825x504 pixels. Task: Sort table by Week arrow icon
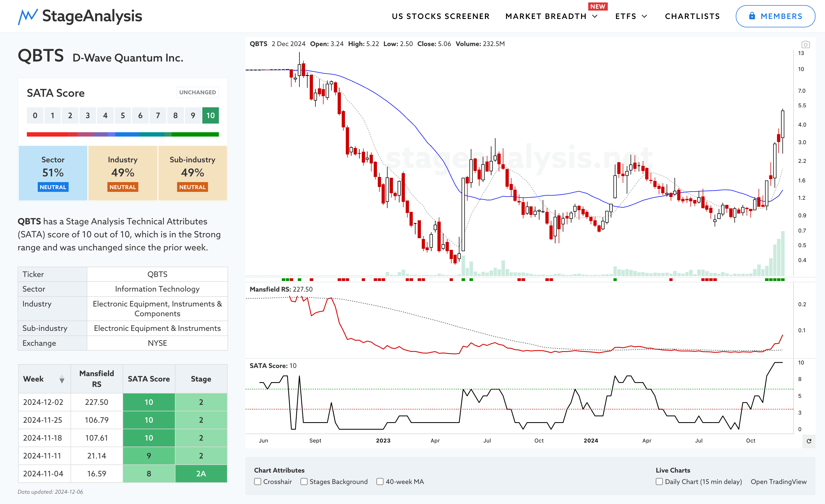click(x=62, y=379)
